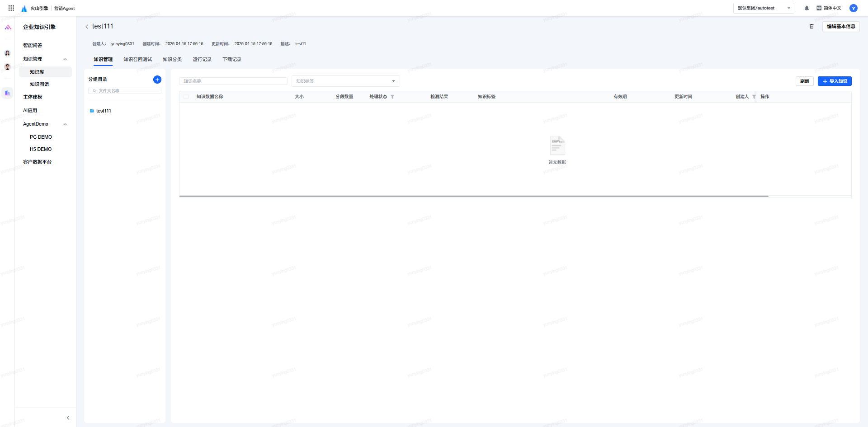Viewport: 868px width, 427px height.
Task: Go back using arrow beside test111
Action: [x=87, y=27]
